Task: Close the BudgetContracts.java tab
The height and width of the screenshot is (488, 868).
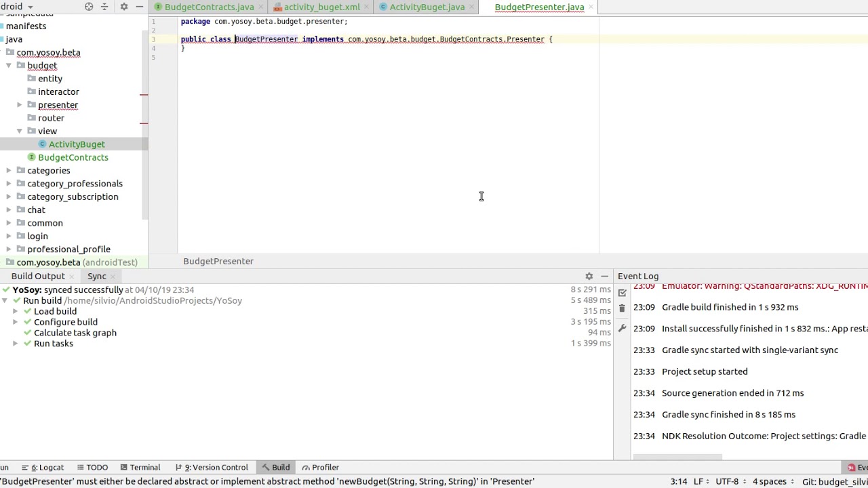Action: pyautogui.click(x=260, y=7)
